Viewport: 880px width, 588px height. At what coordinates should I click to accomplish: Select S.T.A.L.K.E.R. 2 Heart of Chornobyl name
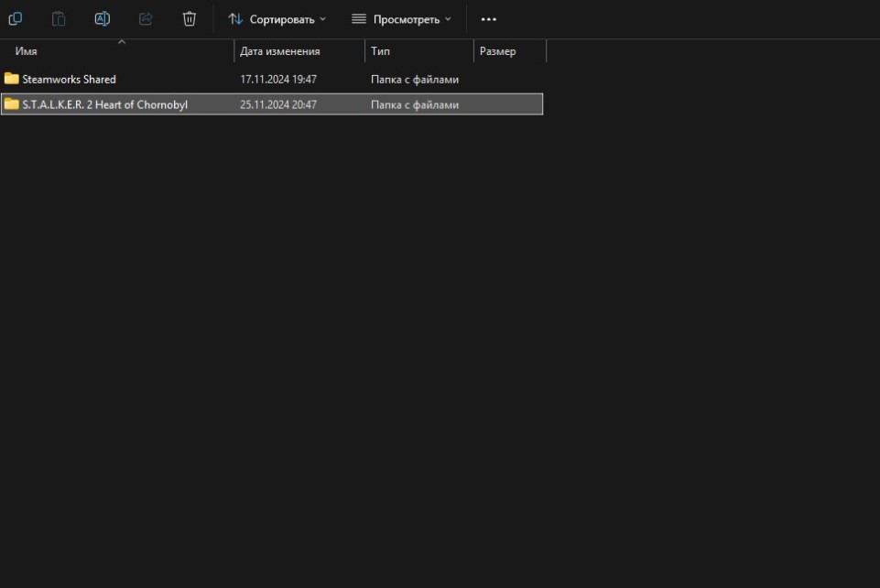coord(104,105)
